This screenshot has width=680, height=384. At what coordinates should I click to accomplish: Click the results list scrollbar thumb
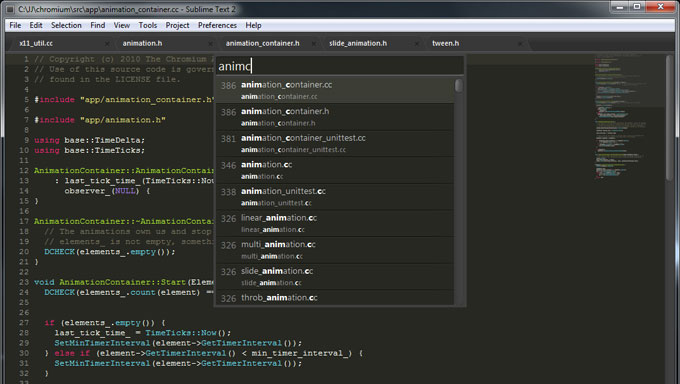click(x=458, y=85)
